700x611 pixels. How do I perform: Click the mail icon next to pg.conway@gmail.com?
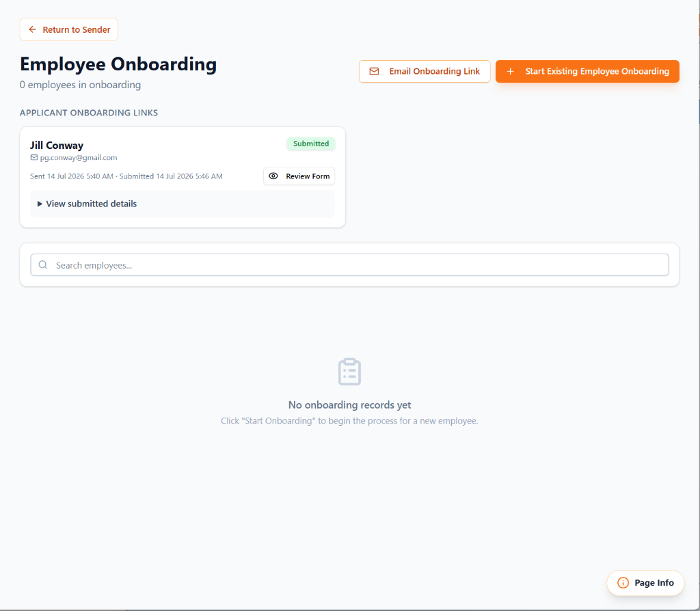click(34, 158)
